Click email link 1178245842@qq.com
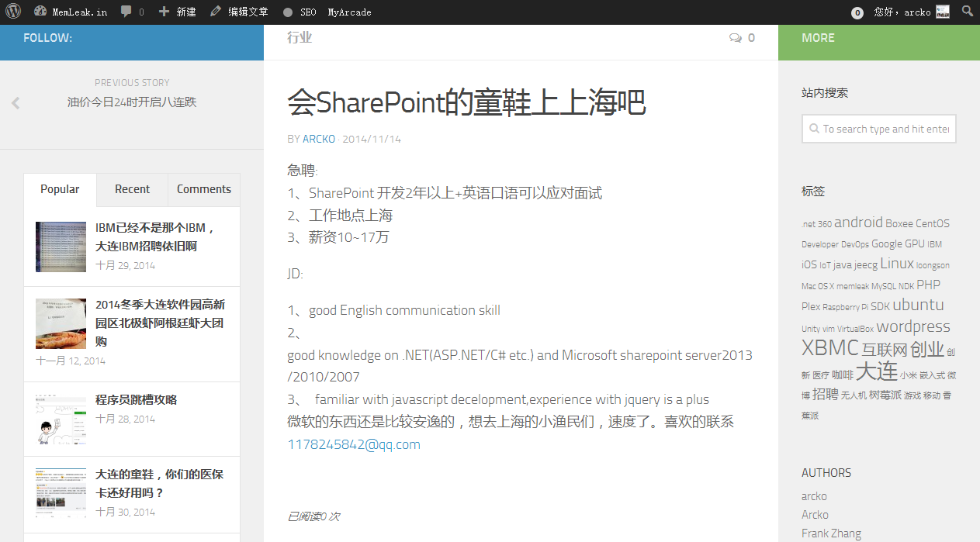Image resolution: width=980 pixels, height=542 pixels. click(354, 444)
